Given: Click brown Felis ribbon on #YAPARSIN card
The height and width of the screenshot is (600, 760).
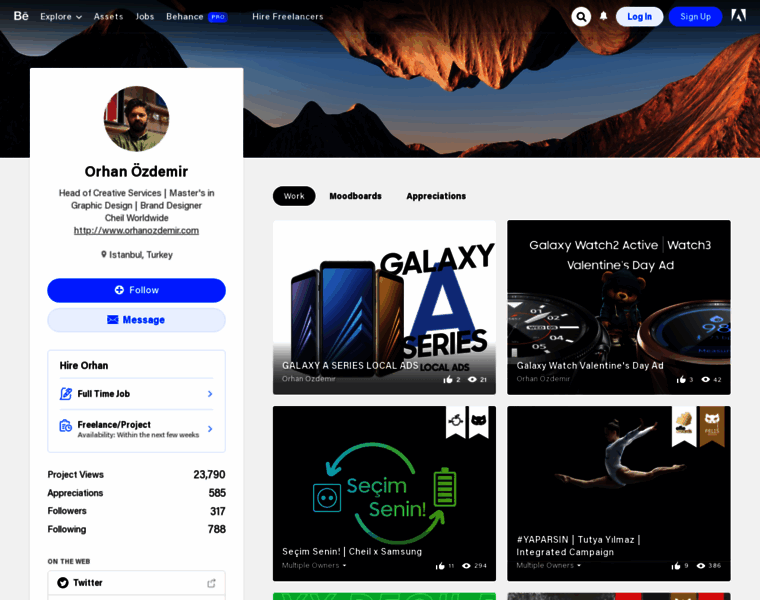Looking at the screenshot, I should coord(712,426).
